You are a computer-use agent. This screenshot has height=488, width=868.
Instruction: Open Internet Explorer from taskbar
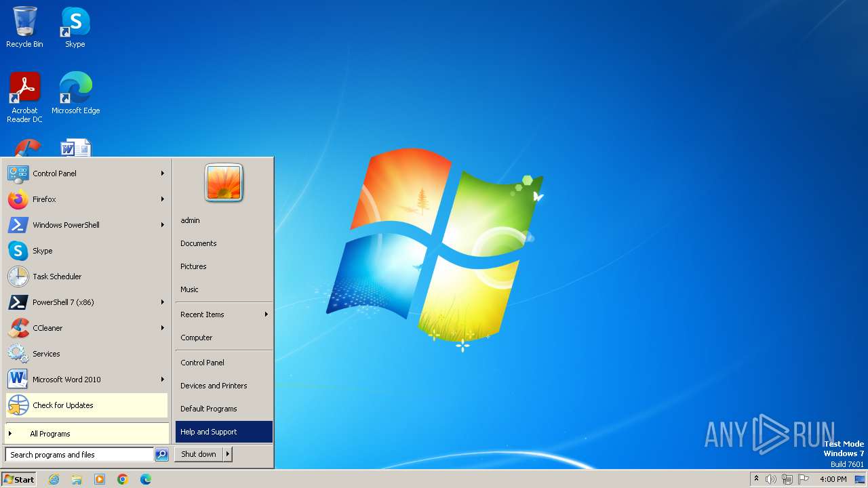[x=54, y=479]
